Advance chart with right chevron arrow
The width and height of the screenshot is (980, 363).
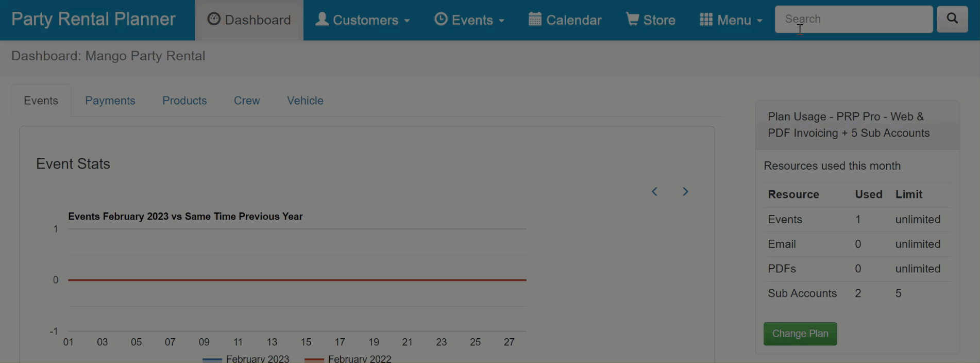(685, 191)
